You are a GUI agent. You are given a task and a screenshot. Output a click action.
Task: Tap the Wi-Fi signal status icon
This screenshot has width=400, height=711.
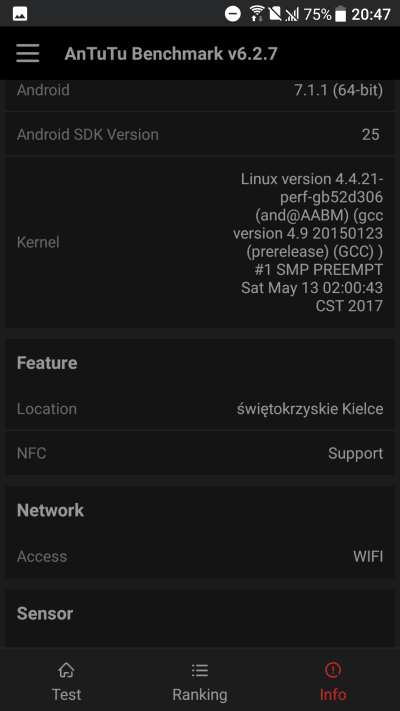(x=257, y=14)
